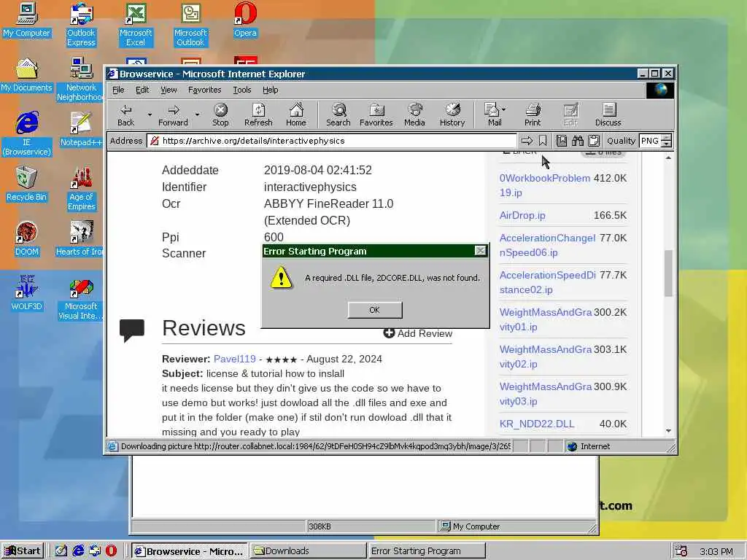
Task: Open the KR_NDD22.DLL file link
Action: pos(537,424)
